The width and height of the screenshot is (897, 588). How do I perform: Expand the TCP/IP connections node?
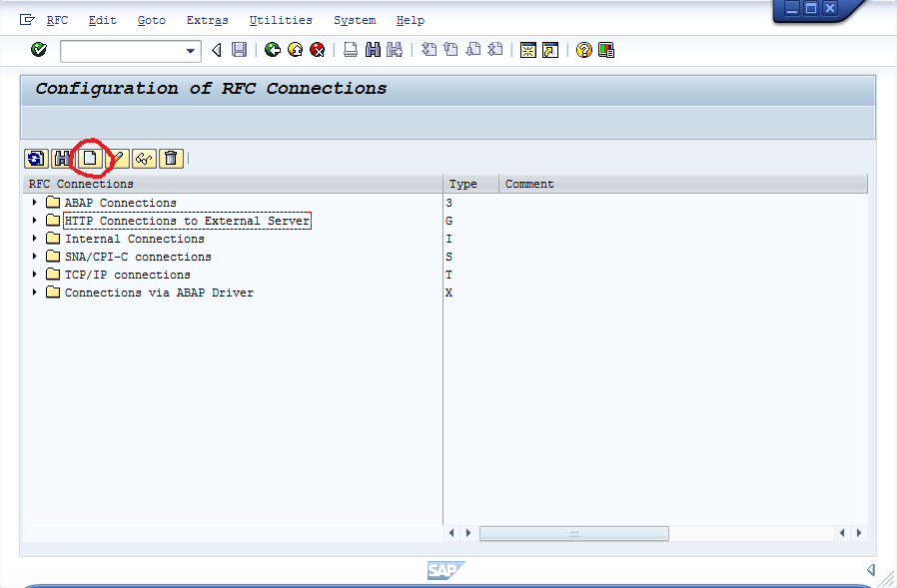(x=35, y=275)
